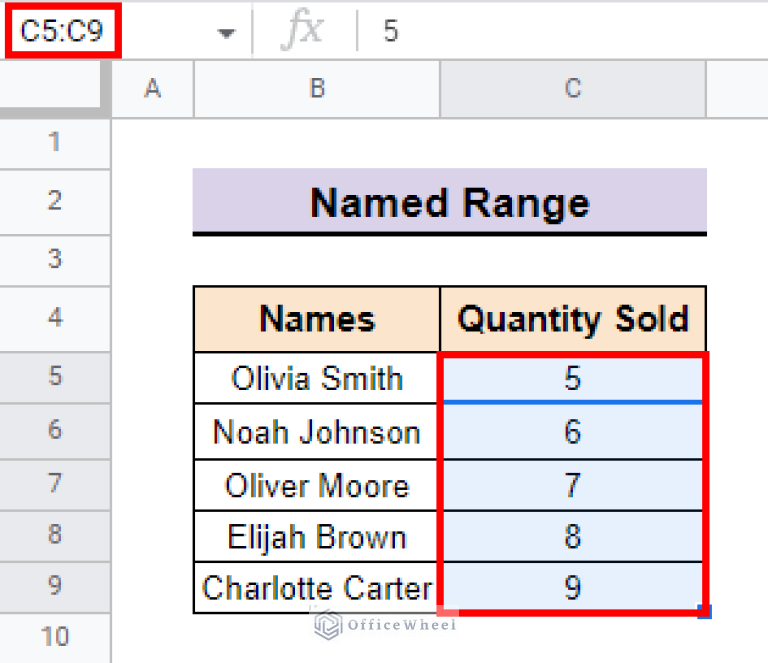Select the Noah Johnson cell
The width and height of the screenshot is (768, 663).
[316, 432]
